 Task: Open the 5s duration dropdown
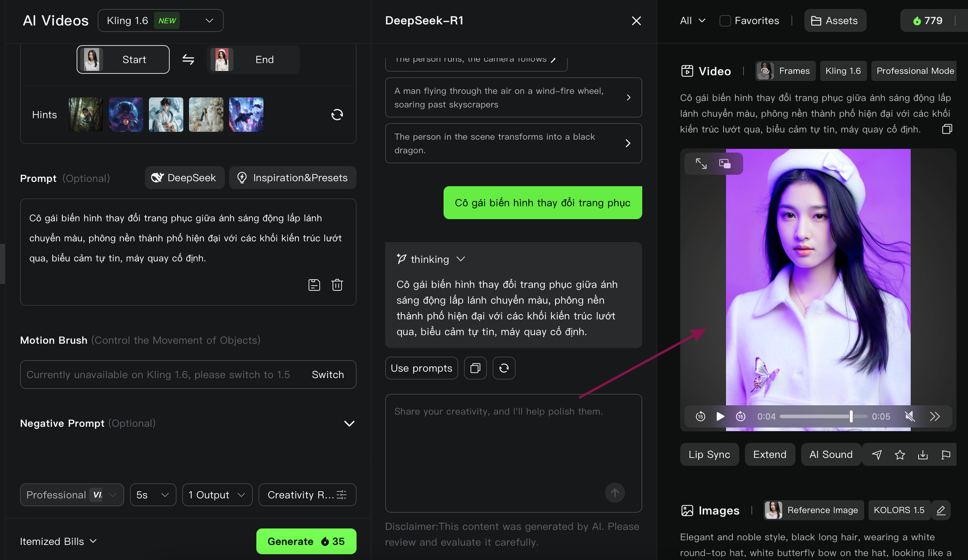click(152, 495)
